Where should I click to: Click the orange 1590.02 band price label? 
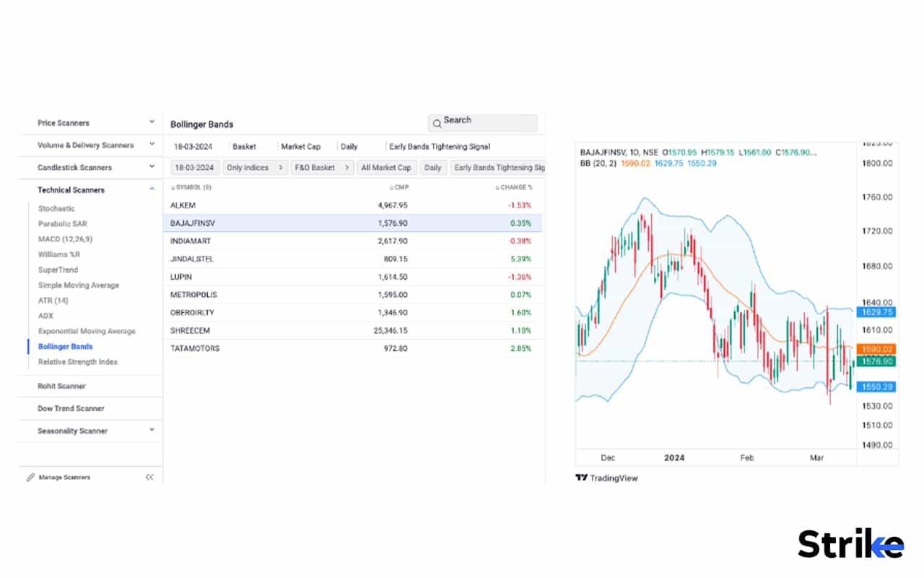[x=876, y=349]
